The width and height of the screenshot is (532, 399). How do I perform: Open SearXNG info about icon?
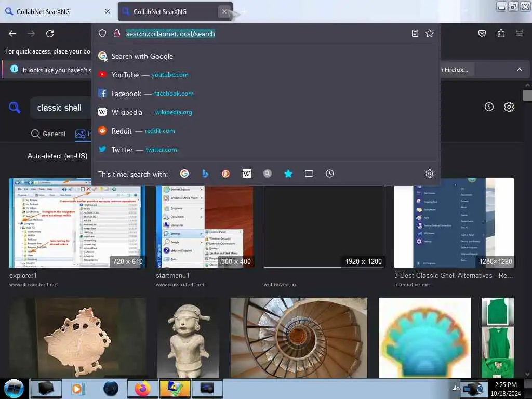coord(489,107)
